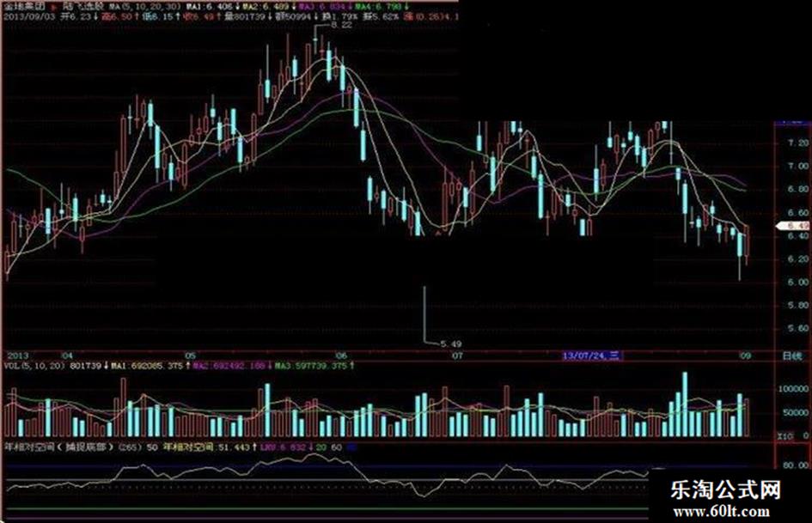Click the 开6.23 open price in header
The width and height of the screenshot is (812, 523).
pos(76,16)
